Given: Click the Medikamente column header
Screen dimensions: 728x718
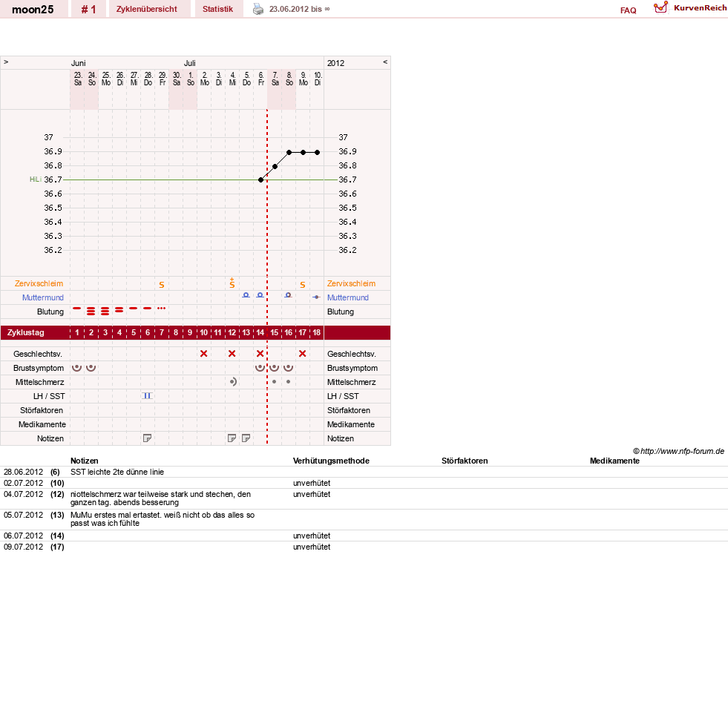Looking at the screenshot, I should click(x=614, y=461).
